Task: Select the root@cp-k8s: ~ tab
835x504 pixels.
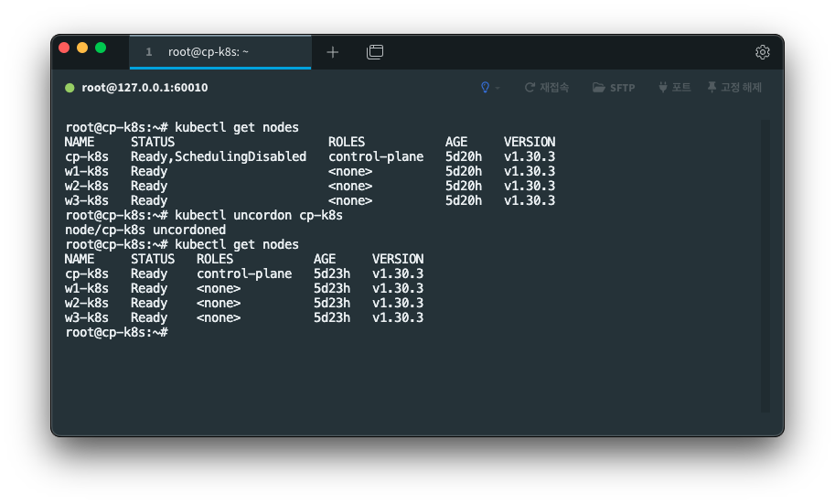Action: pyautogui.click(x=219, y=52)
